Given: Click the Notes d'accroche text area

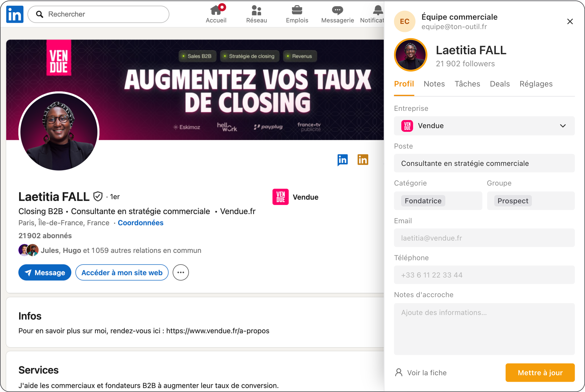Looking at the screenshot, I should pyautogui.click(x=484, y=329).
